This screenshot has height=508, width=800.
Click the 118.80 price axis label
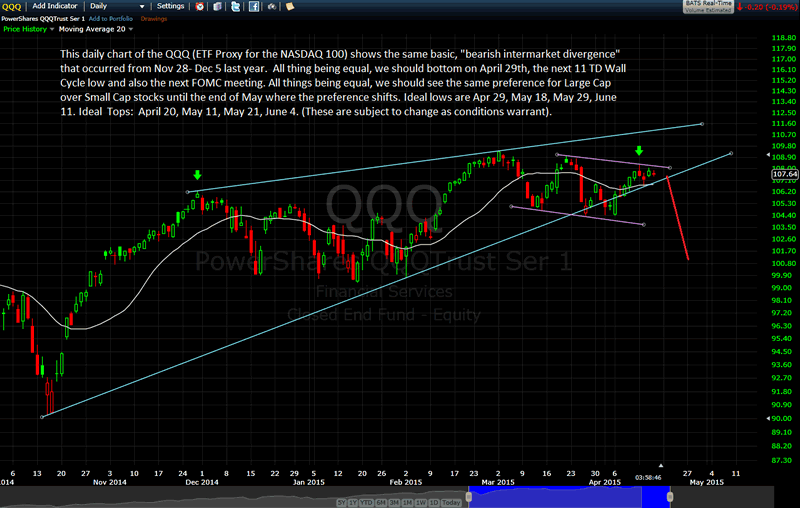784,38
